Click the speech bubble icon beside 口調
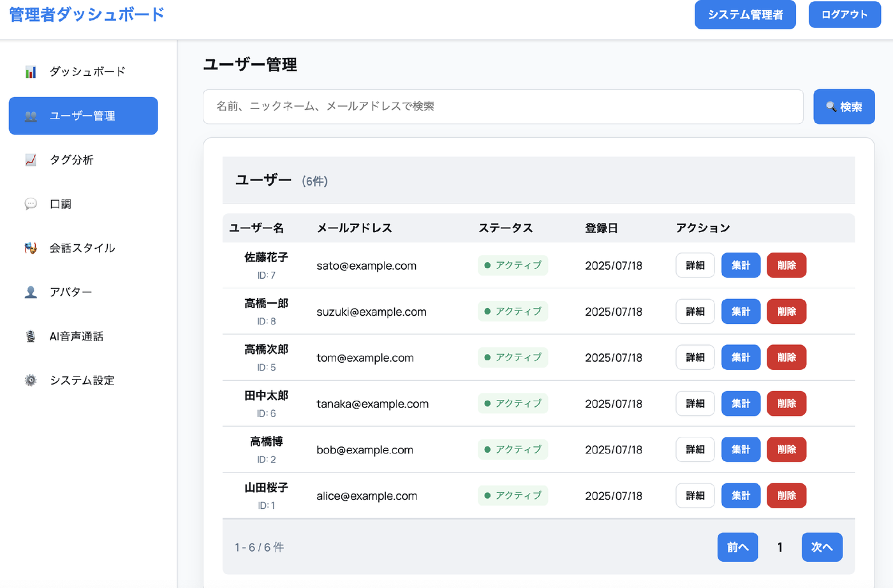Viewport: 893px width, 588px height. coord(31,204)
